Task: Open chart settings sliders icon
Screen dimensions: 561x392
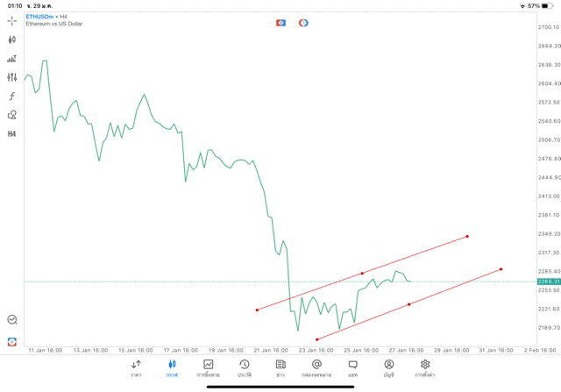Action: point(12,77)
